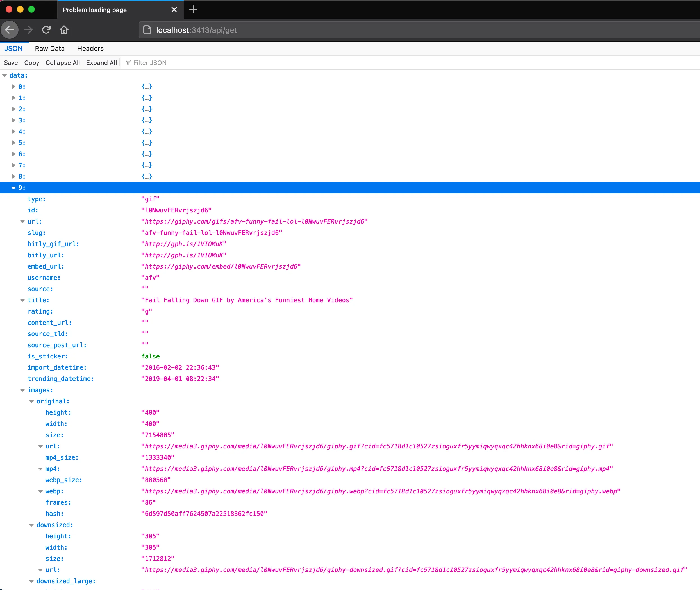700x590 pixels.
Task: Click Expand All in the JSON toolbar
Action: click(101, 63)
